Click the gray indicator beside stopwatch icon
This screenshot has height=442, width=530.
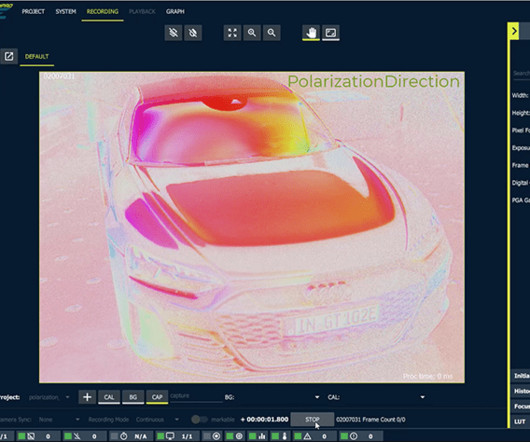pos(114,436)
